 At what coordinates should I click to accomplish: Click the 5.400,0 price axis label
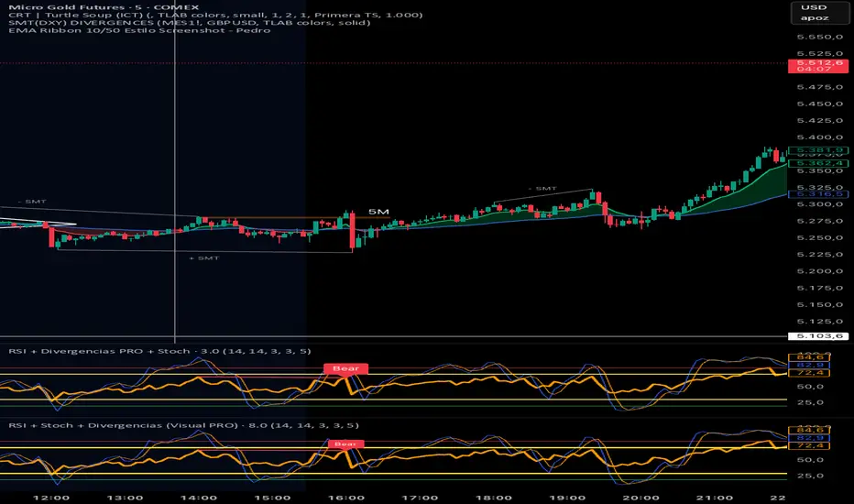(x=819, y=137)
